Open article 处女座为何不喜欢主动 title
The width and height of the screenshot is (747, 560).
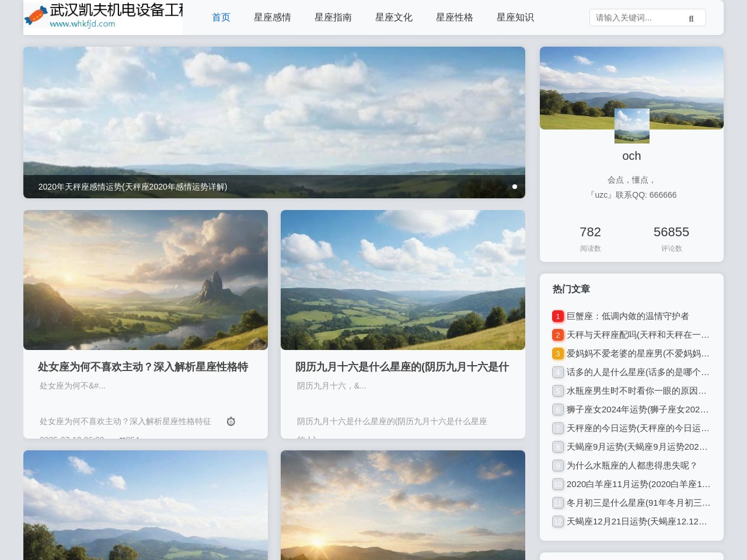(143, 367)
